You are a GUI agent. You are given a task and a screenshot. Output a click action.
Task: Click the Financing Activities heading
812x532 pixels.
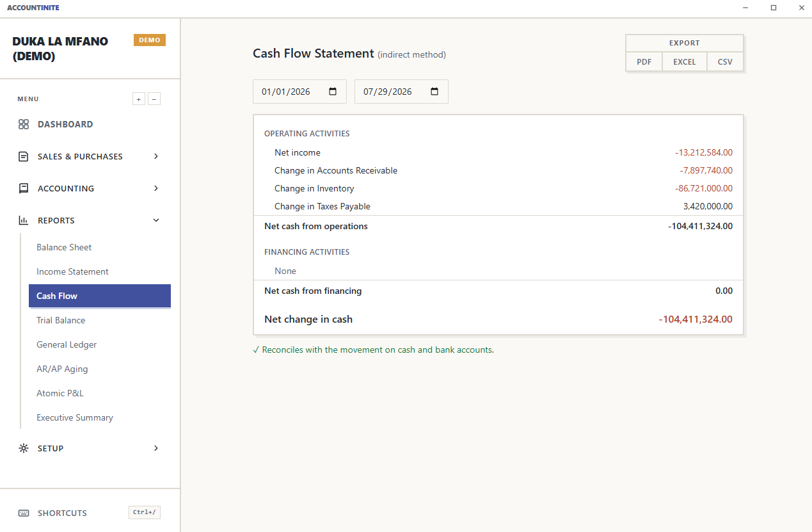pos(307,252)
